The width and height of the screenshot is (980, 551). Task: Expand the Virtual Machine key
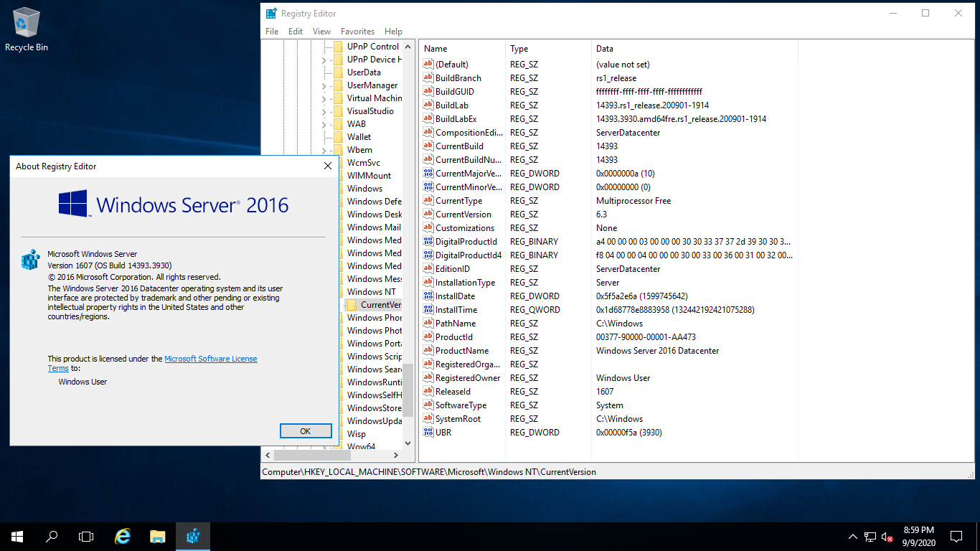325,98
